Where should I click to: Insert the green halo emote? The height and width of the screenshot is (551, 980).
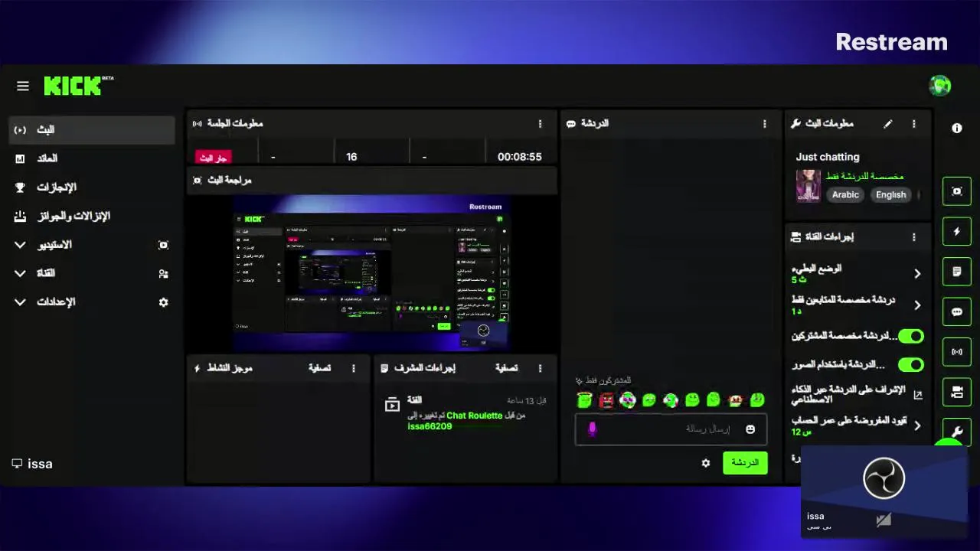[584, 399]
